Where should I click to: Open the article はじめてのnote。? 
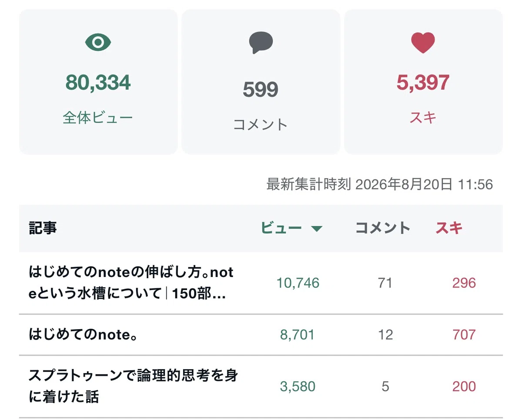[83, 335]
